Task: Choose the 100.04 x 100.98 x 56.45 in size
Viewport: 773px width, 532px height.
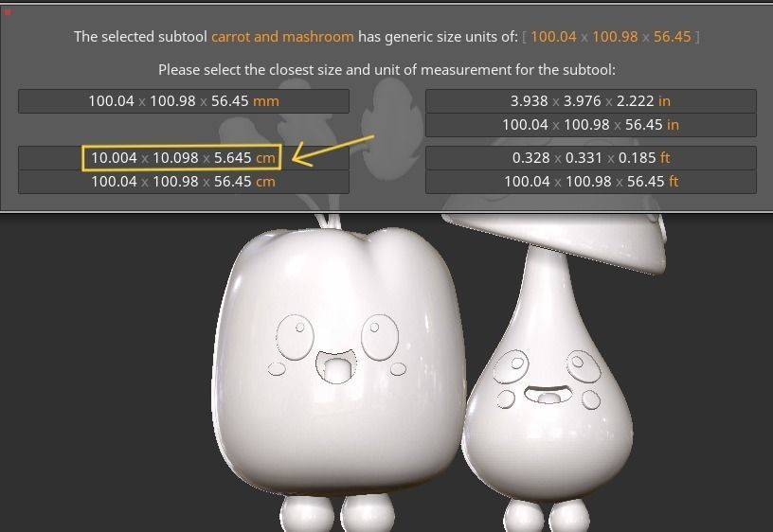Action: [x=590, y=125]
